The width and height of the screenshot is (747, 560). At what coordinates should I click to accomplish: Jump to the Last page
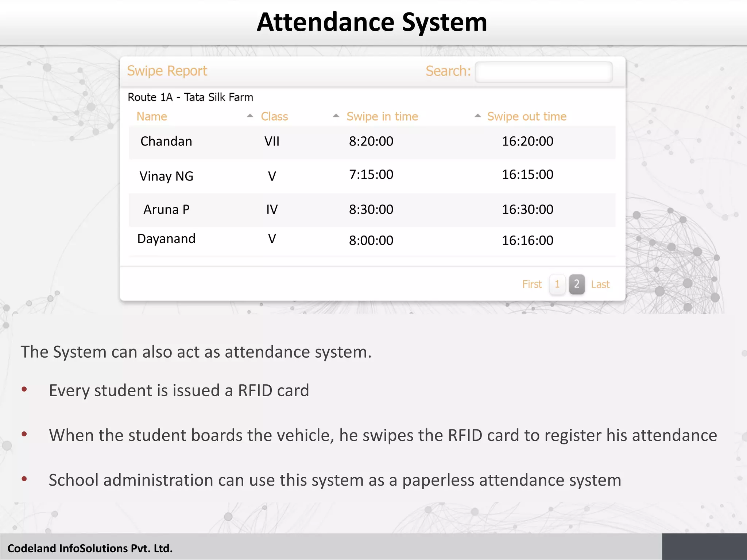pos(600,284)
